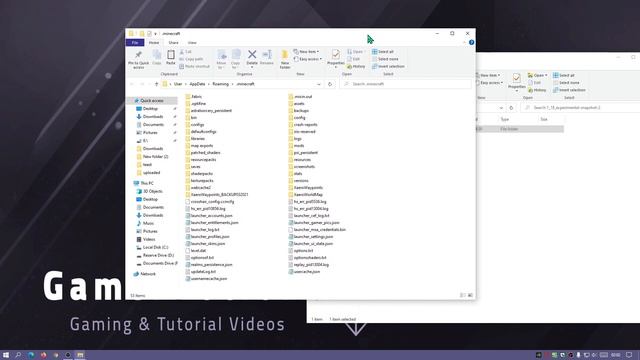This screenshot has width=640, height=360.
Task: Select 3D Objects in navigation pane
Action: point(152,191)
